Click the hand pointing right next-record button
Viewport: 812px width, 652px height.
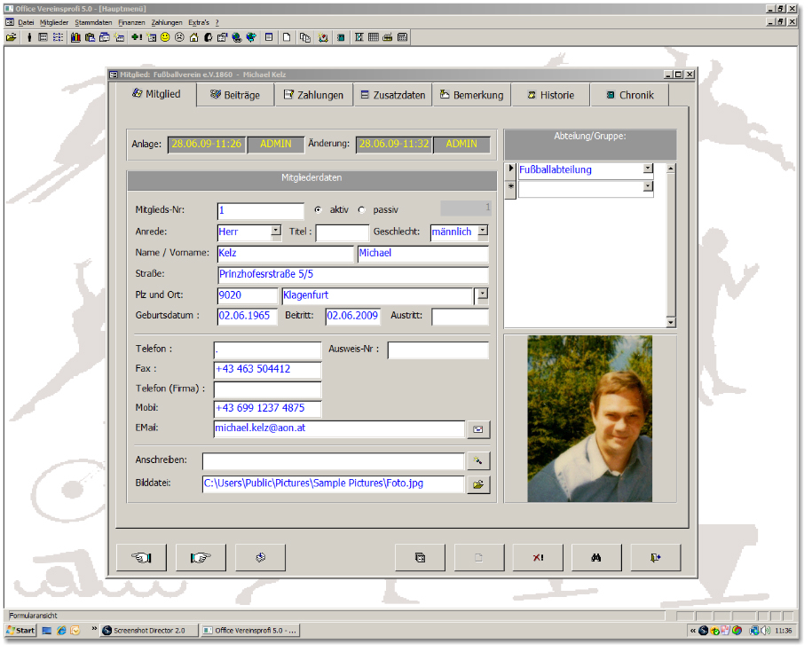point(201,558)
